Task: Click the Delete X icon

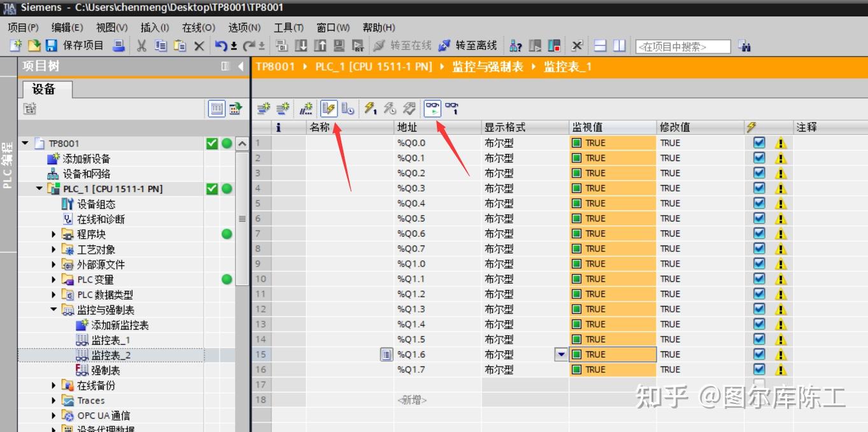Action: tap(199, 46)
